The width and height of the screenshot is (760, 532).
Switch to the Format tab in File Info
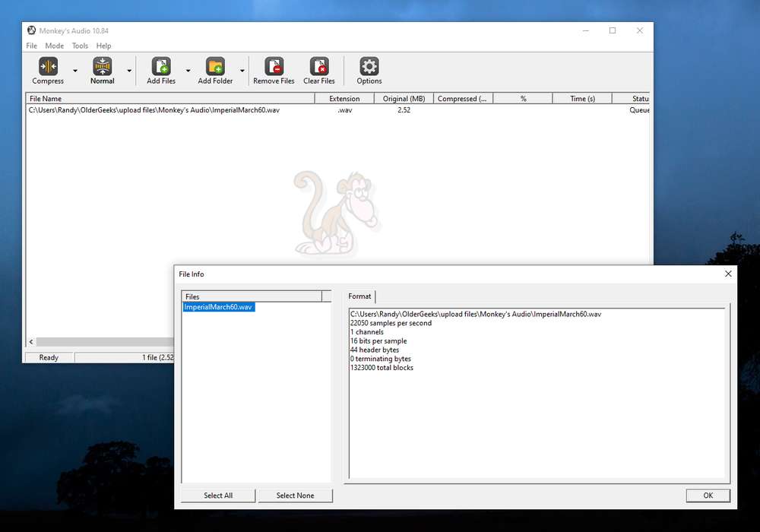tap(359, 296)
